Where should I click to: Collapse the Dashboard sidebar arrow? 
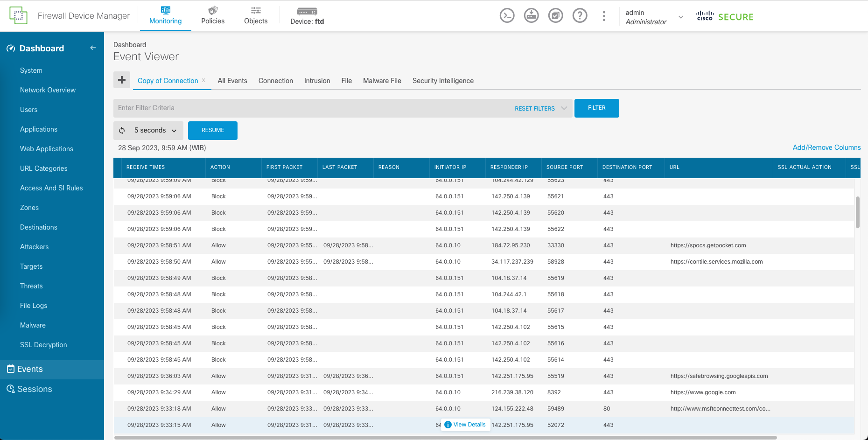pyautogui.click(x=93, y=48)
